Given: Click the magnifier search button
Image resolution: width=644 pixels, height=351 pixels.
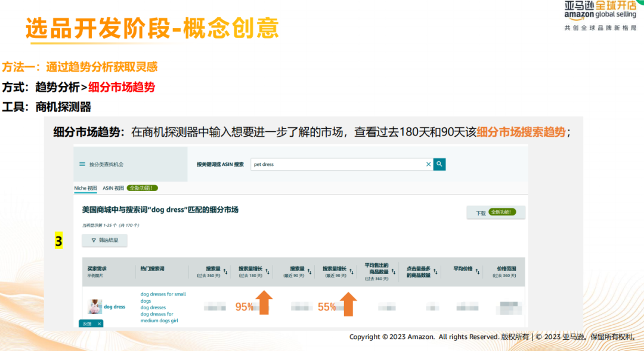Looking at the screenshot, I should tap(439, 164).
